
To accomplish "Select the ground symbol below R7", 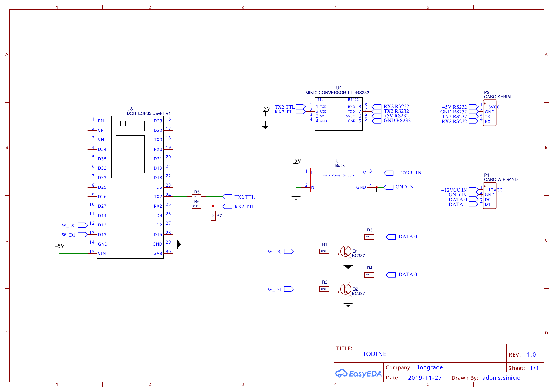I will coord(213,231).
